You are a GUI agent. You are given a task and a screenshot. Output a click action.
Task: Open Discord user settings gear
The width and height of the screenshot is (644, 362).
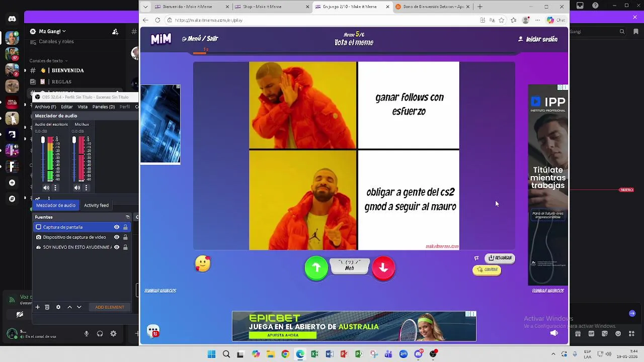click(x=113, y=333)
